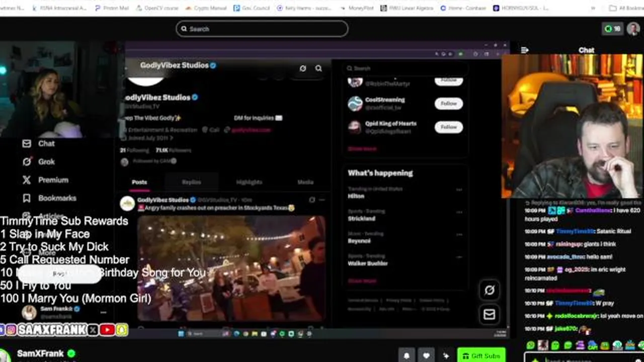Viewport: 644px width, 362px height.
Task: Click the circular icon left of profile search
Action: [302, 68]
